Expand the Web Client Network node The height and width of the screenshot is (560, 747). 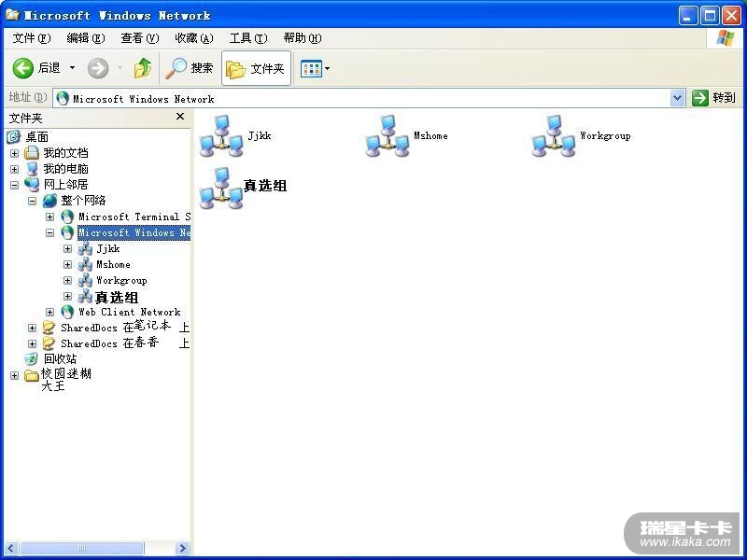[50, 313]
